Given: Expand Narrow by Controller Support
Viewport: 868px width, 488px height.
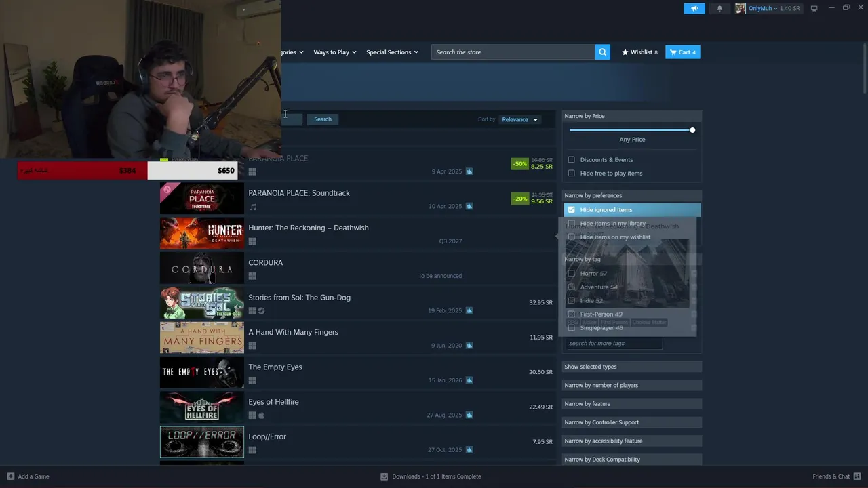Looking at the screenshot, I should pos(632,422).
